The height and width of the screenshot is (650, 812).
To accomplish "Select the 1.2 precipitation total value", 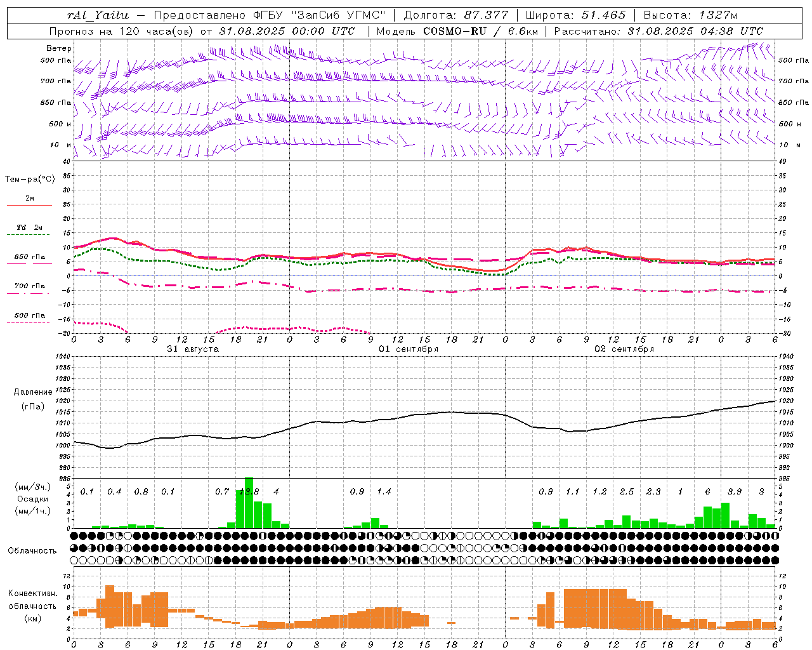I will pyautogui.click(x=599, y=491).
